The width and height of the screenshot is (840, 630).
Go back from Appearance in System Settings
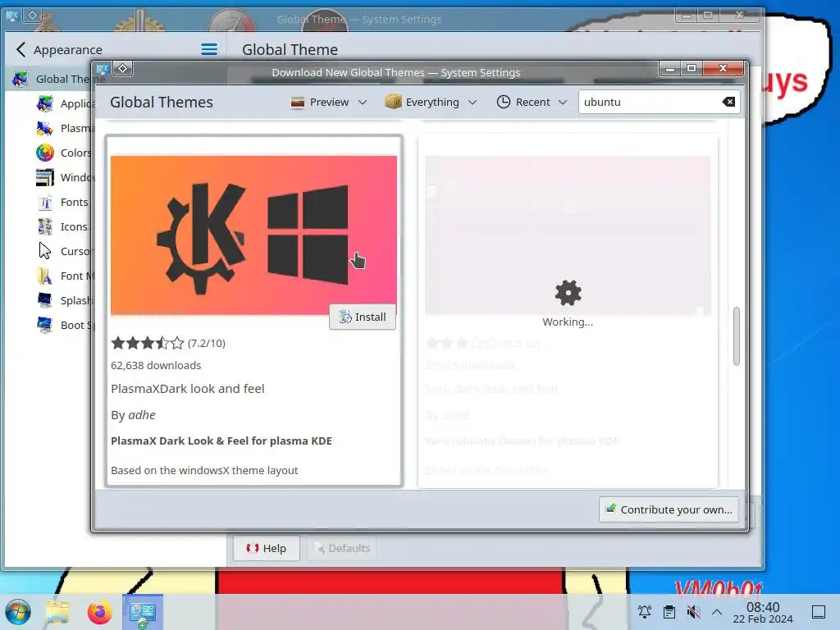pyautogui.click(x=21, y=50)
